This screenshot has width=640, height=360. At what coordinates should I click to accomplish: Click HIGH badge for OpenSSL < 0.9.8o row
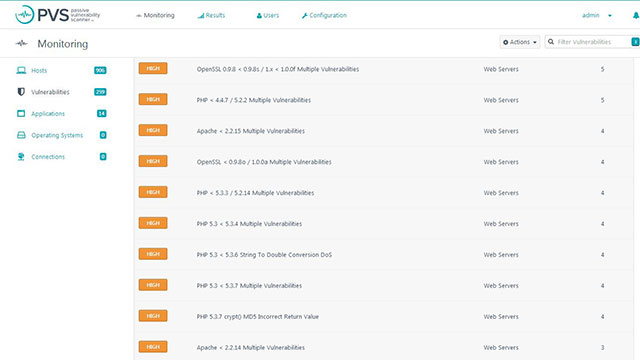[x=153, y=161]
